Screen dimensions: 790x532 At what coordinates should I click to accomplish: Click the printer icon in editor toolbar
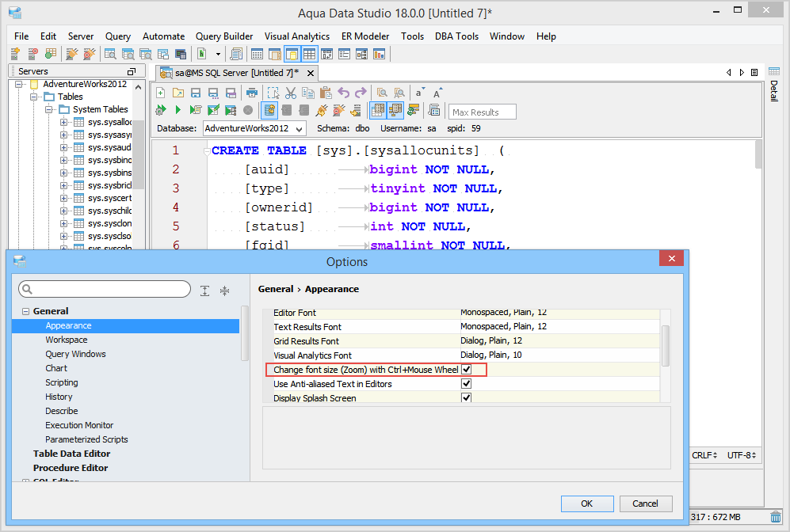[x=252, y=93]
